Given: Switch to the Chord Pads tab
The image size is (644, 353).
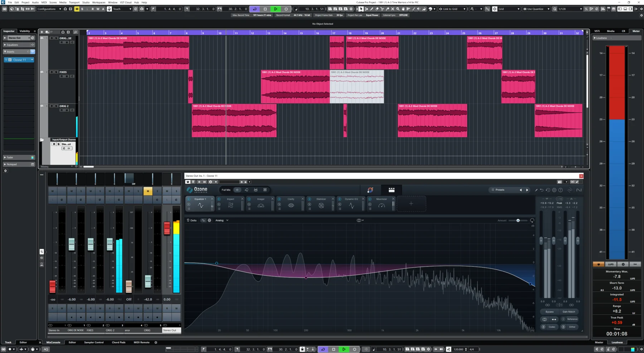Looking at the screenshot, I should point(118,342).
